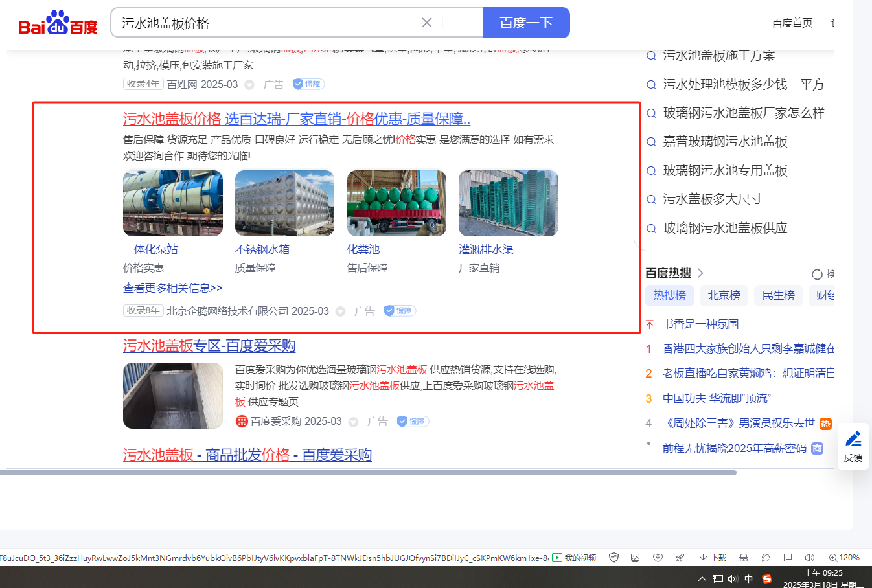
Task: Open the sewage pool thumbnail of 百度爱采购 result
Action: coord(173,396)
